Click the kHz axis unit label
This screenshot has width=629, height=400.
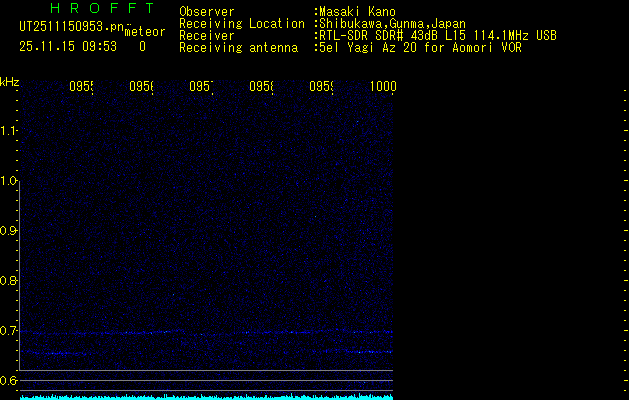click(9, 81)
